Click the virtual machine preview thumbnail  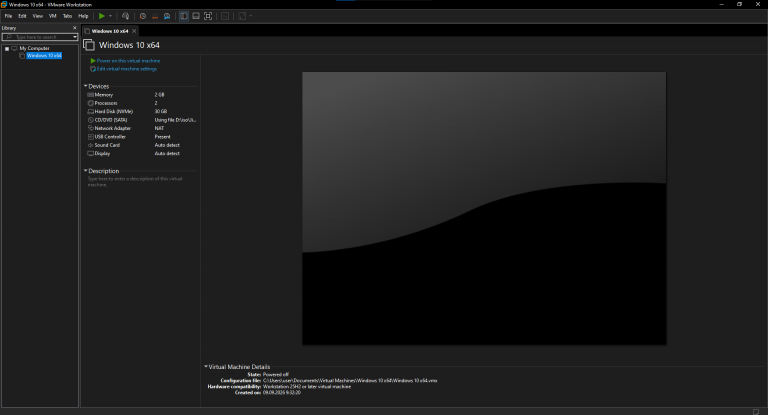(x=484, y=208)
